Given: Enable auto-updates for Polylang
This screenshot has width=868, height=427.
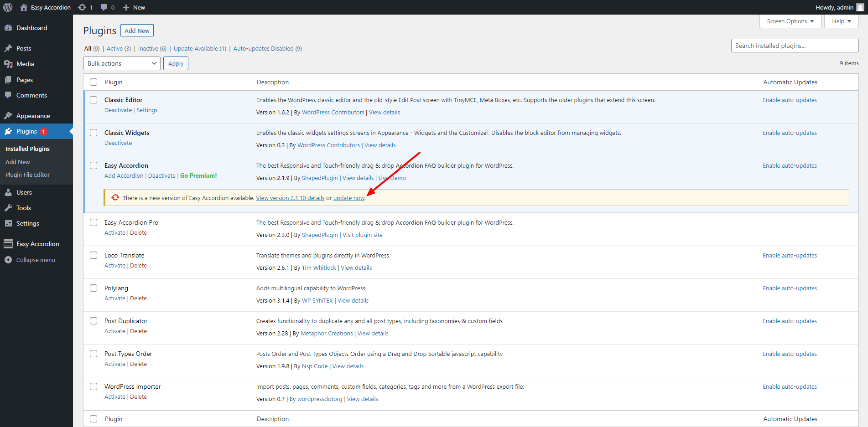Looking at the screenshot, I should (x=790, y=288).
